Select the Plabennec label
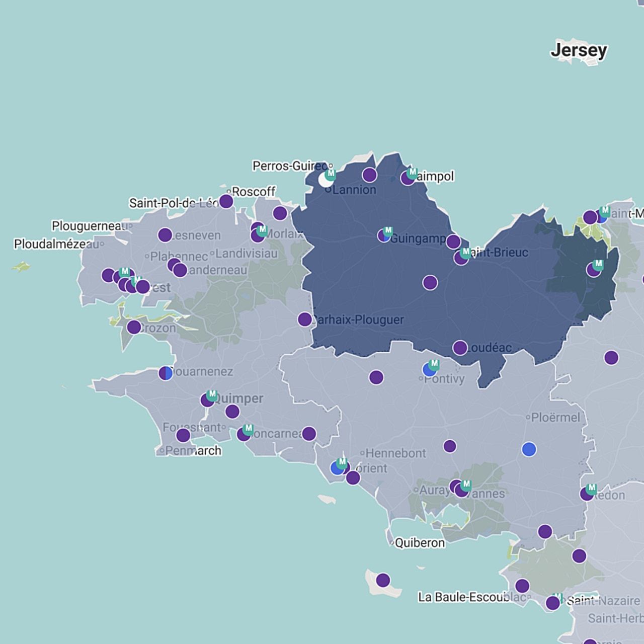 click(179, 257)
